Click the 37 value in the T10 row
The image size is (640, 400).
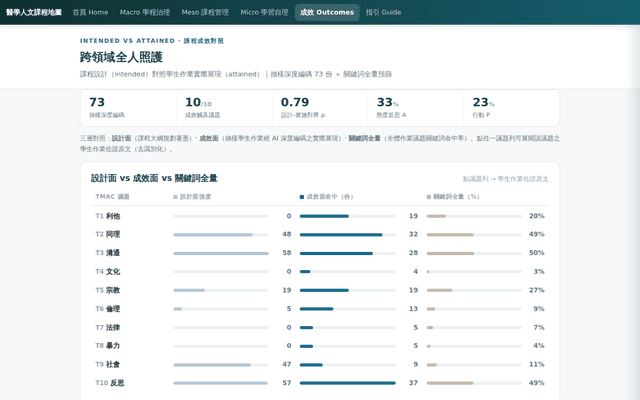pos(413,383)
